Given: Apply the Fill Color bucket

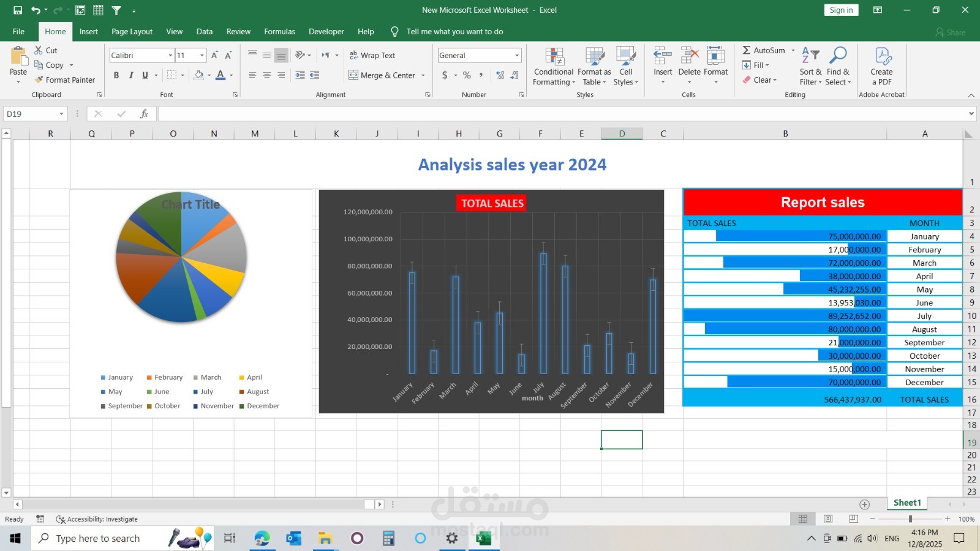Looking at the screenshot, I should (x=198, y=75).
